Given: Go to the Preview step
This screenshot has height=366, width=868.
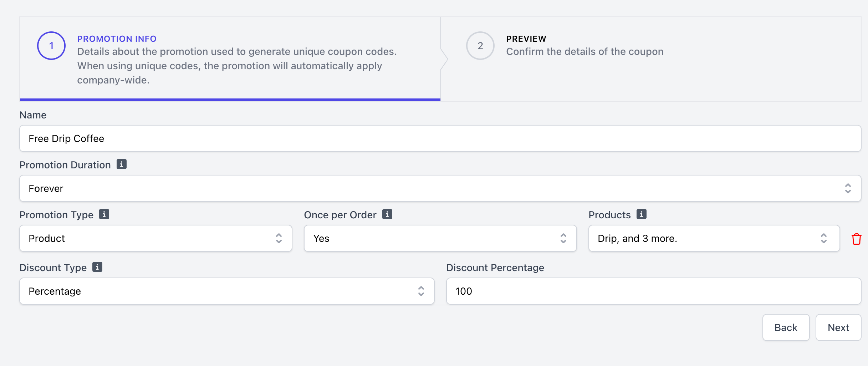Looking at the screenshot, I should click(526, 39).
